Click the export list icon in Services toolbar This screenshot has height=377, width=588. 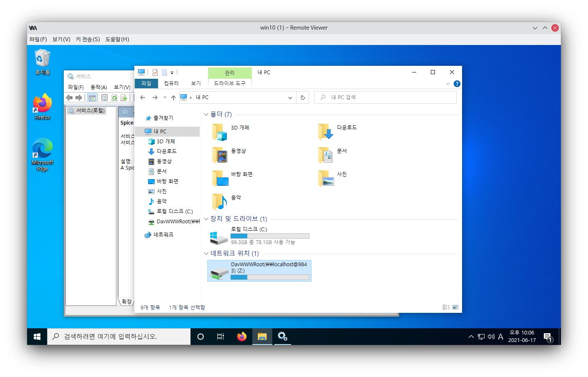pyautogui.click(x=124, y=97)
